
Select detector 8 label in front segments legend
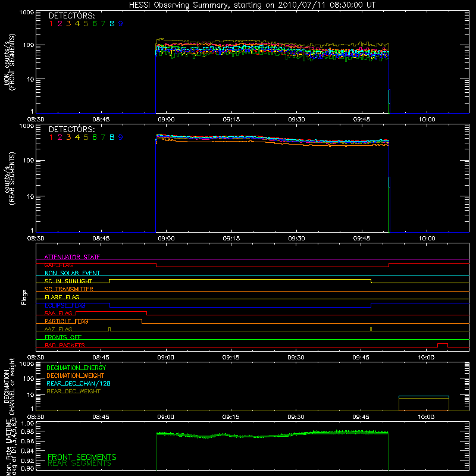tap(112, 23)
